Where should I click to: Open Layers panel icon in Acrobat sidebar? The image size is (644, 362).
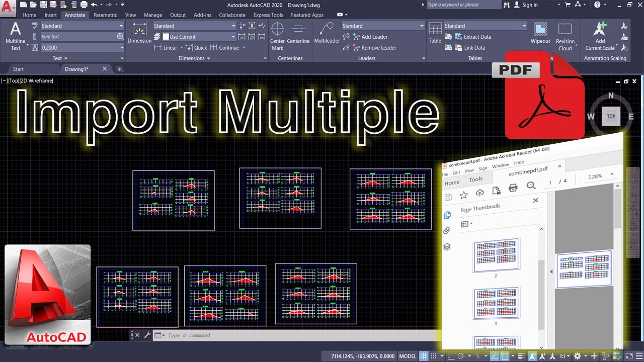click(447, 247)
